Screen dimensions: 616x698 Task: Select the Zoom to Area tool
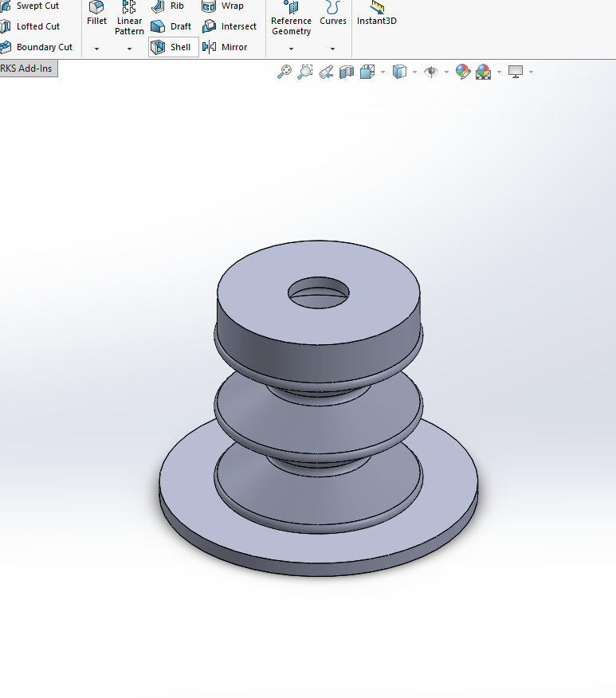click(x=304, y=72)
